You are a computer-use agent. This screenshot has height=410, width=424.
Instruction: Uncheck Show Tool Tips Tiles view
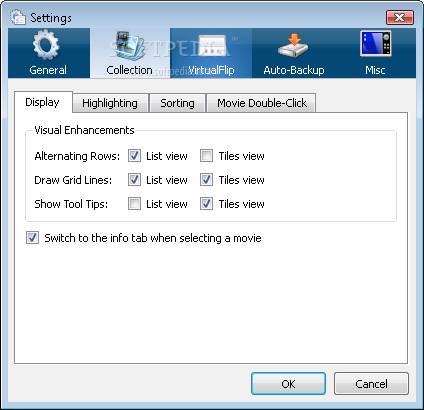(206, 204)
